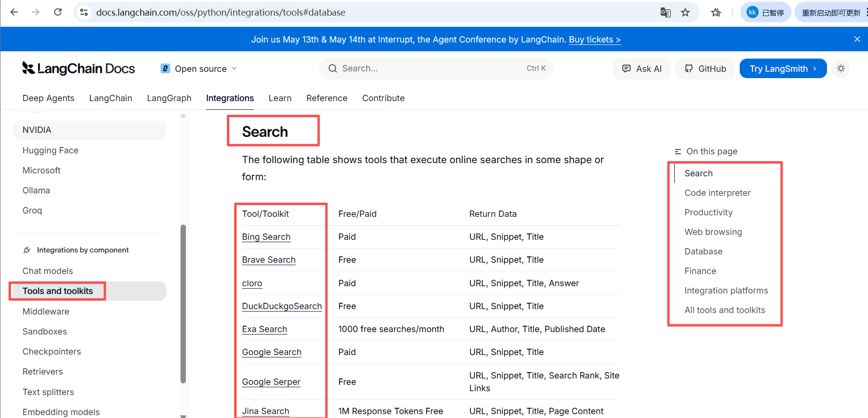The width and height of the screenshot is (868, 418).
Task: Jump to Search section in On this page
Action: (x=699, y=173)
